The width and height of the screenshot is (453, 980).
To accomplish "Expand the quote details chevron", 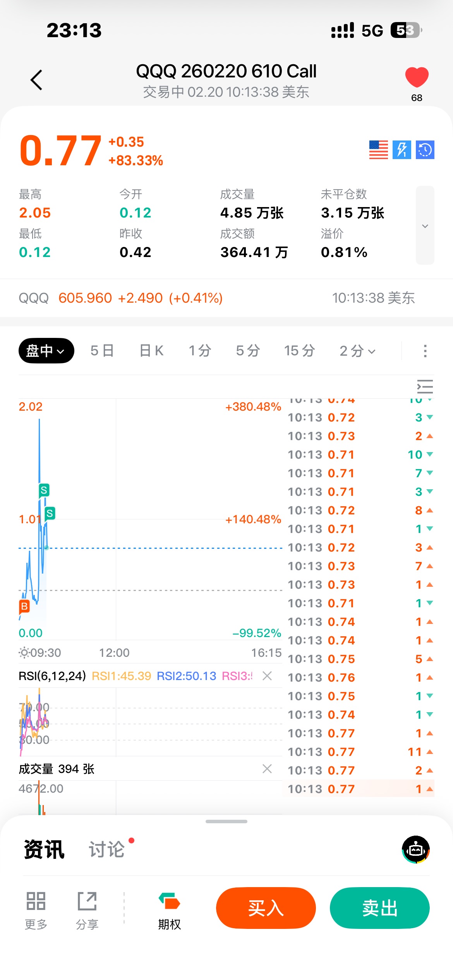I will tap(425, 226).
